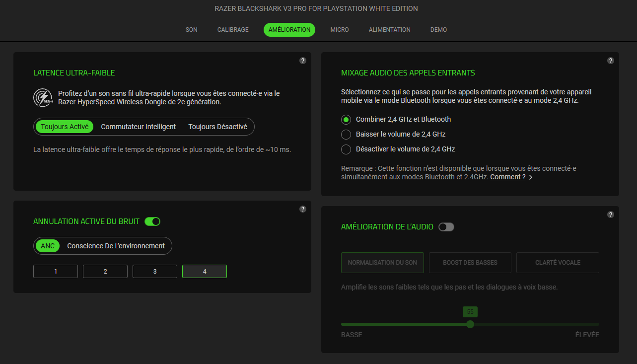Image resolution: width=637 pixels, height=364 pixels.
Task: Set ANC level to 1
Action: pos(56,272)
